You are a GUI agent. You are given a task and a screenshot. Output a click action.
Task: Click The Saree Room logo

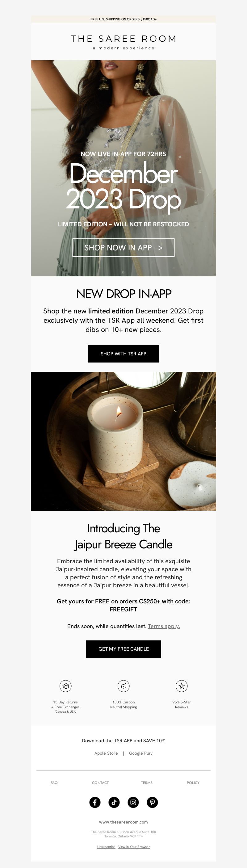click(x=123, y=42)
